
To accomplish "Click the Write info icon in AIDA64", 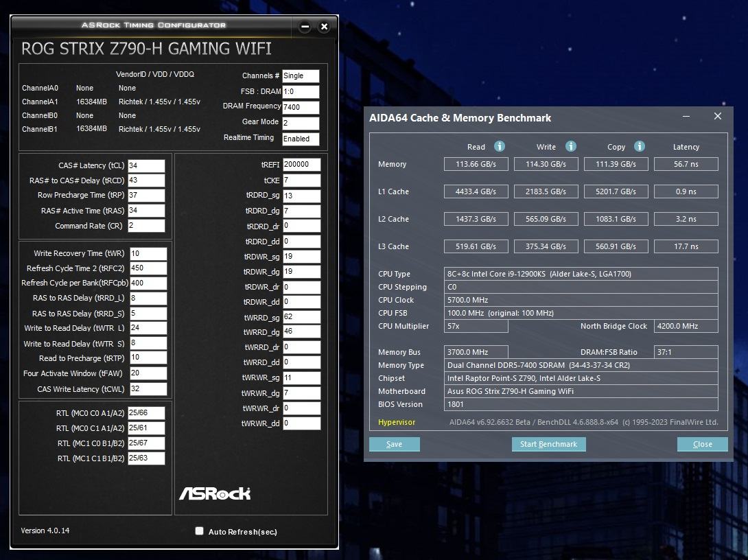I will [570, 146].
